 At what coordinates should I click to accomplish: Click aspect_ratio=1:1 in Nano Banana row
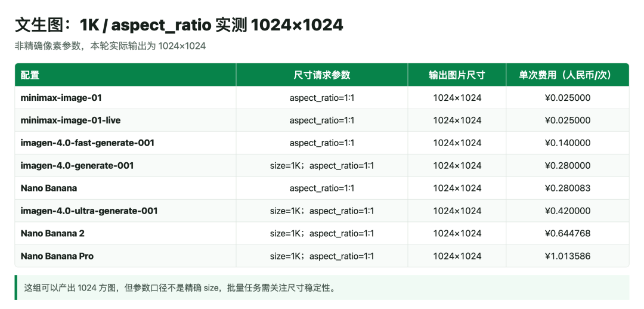(x=322, y=188)
